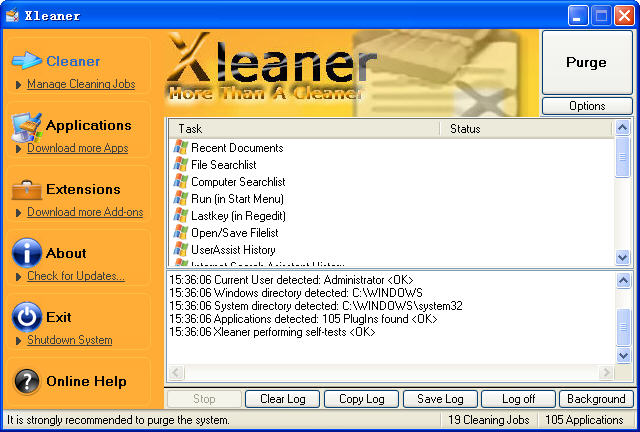
Task: Click the large Purge button
Action: tap(587, 62)
